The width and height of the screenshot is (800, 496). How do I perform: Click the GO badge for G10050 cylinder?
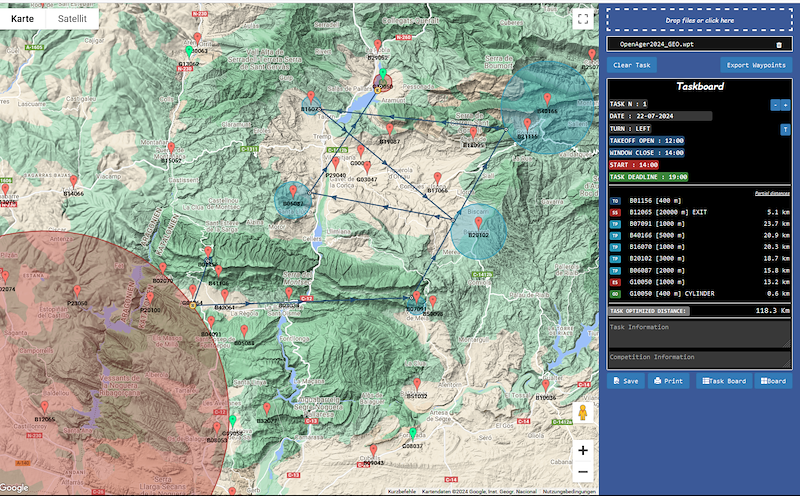tap(615, 294)
